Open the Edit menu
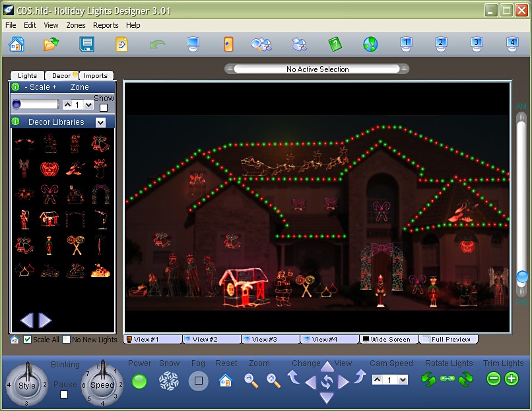532x411 pixels. coord(30,25)
